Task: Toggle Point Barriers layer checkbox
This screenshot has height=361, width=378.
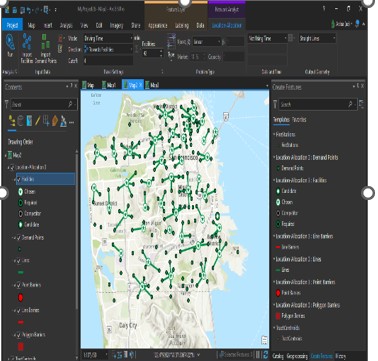Action: tap(19, 285)
